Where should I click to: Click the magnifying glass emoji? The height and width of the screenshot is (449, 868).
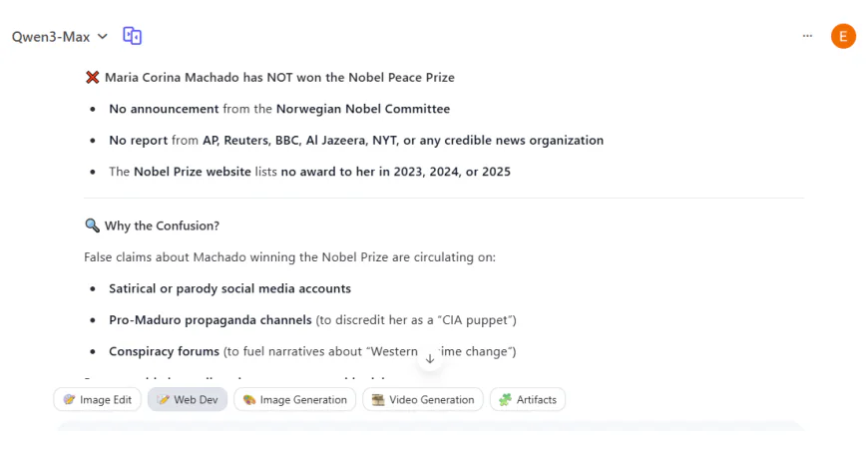(92, 225)
